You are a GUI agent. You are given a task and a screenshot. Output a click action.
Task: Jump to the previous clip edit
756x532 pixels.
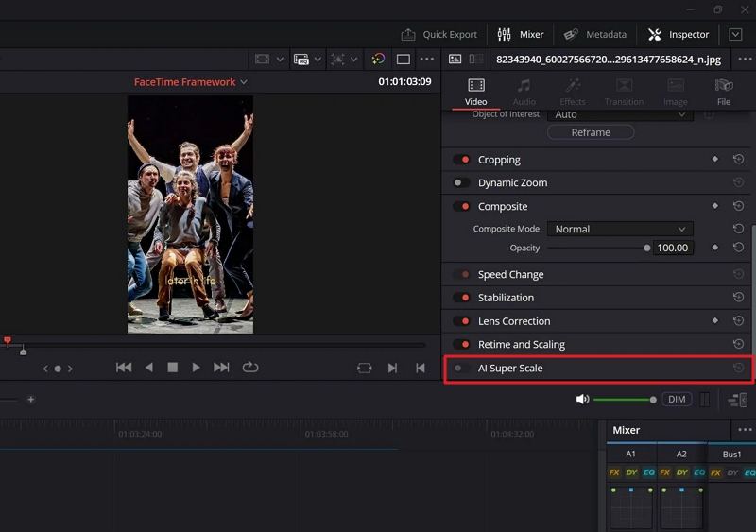click(x=420, y=368)
